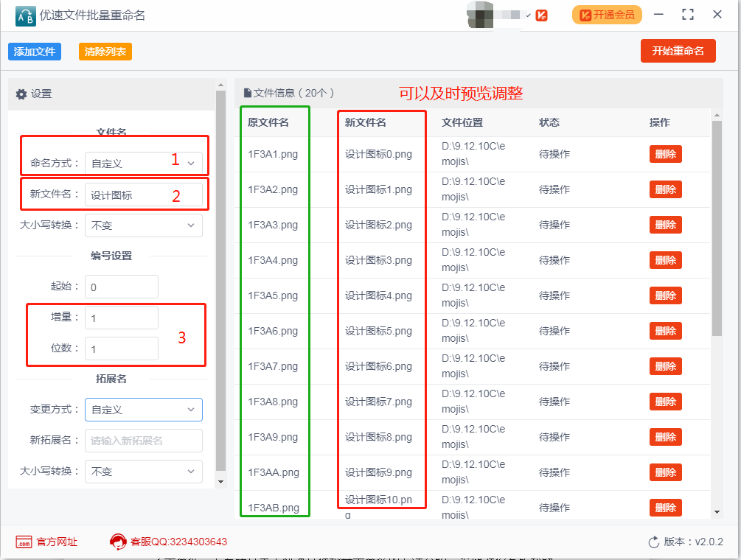741x560 pixels.
Task: Click file location of 1F3A6.png row
Action: [x=473, y=331]
